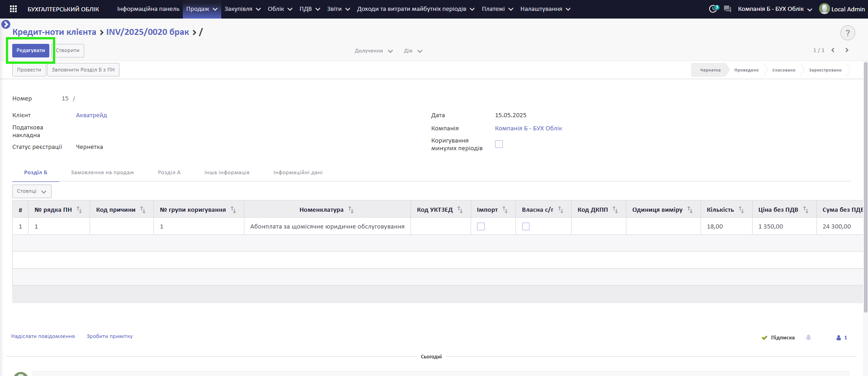Switch to Інша інформація tab
Image resolution: width=868 pixels, height=376 pixels.
227,172
